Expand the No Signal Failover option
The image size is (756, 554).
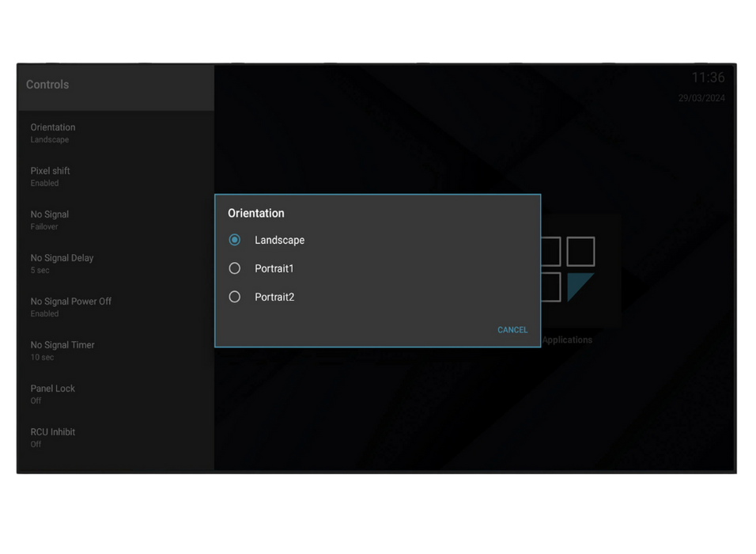click(49, 219)
